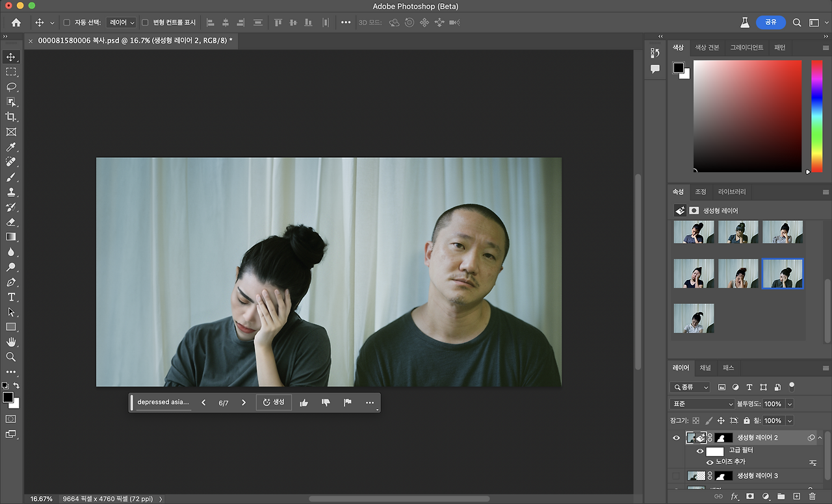Toggle lock transparent pixels
The width and height of the screenshot is (832, 504).
(x=696, y=421)
